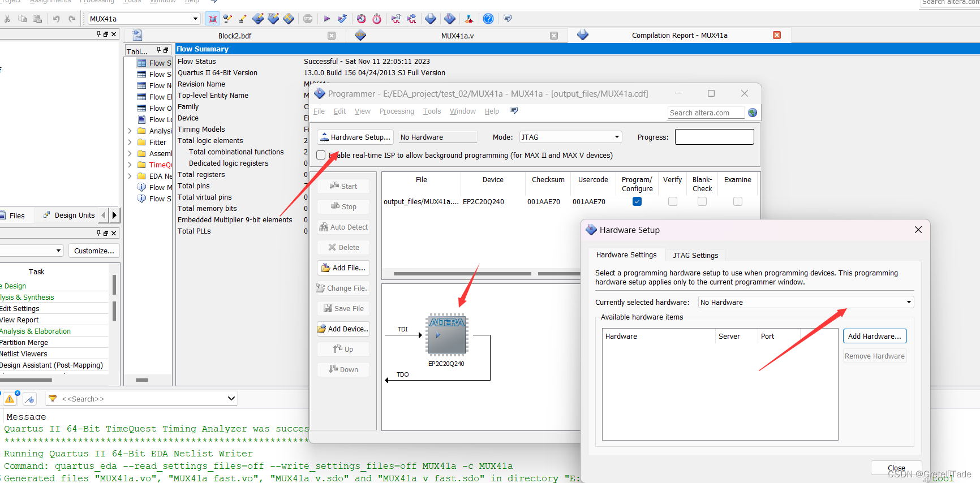Expand the Analysis folder in report tree

pos(130,131)
